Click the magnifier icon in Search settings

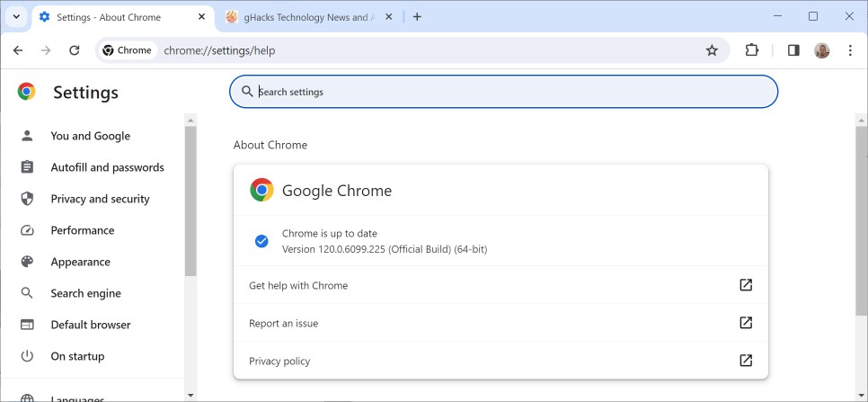(247, 92)
